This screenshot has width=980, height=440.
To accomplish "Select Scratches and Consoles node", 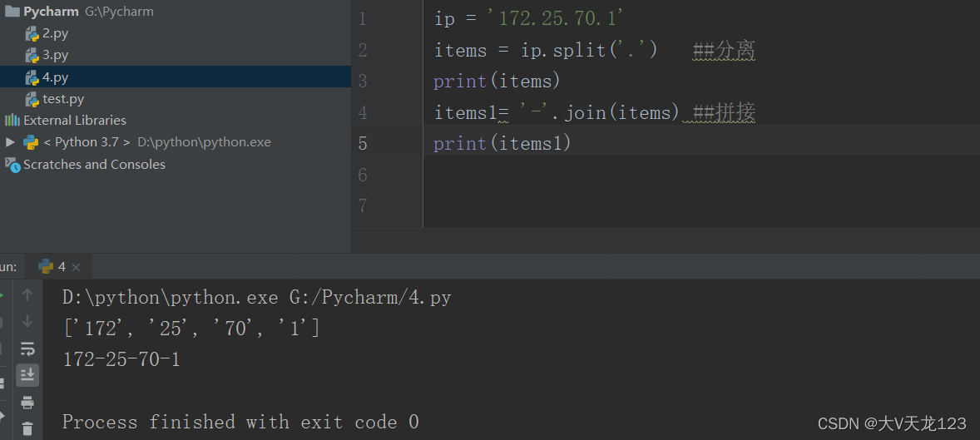I will point(94,165).
